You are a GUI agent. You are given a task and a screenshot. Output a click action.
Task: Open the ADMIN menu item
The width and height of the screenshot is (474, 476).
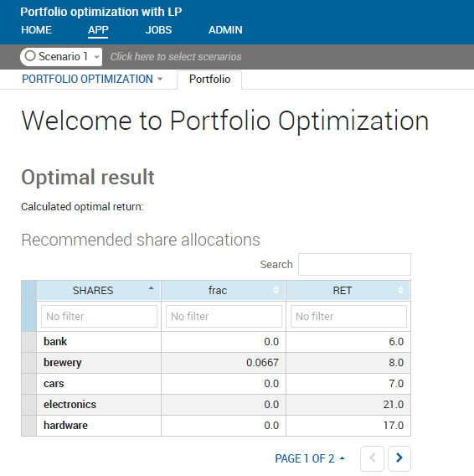pos(225,30)
